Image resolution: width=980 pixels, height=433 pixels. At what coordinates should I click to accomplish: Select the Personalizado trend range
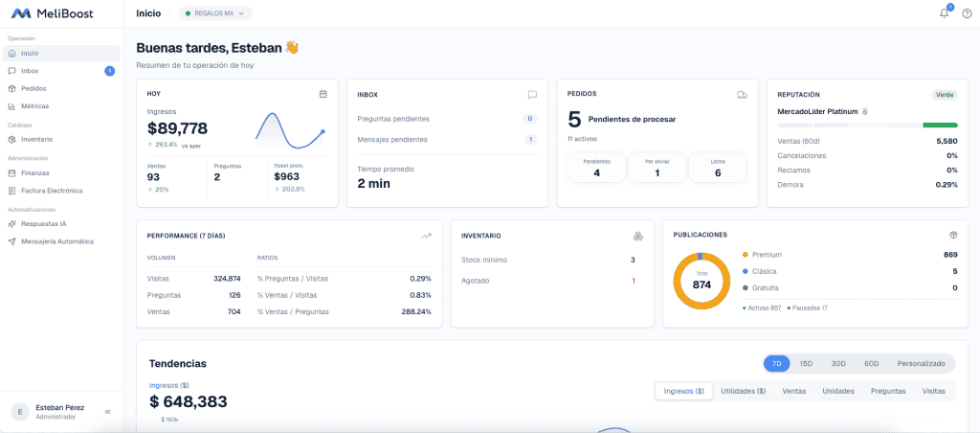tap(922, 363)
